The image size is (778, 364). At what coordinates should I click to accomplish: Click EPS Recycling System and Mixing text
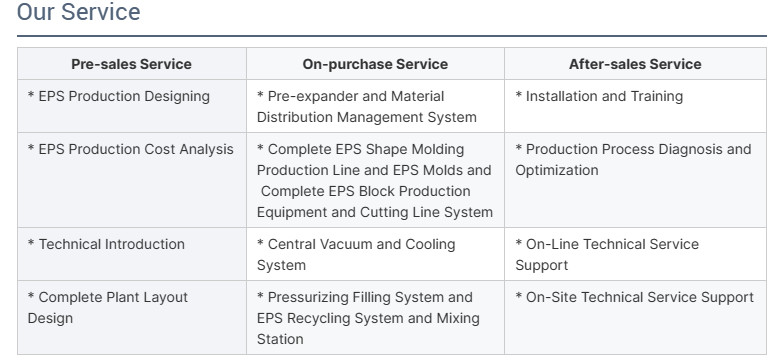[x=368, y=318]
